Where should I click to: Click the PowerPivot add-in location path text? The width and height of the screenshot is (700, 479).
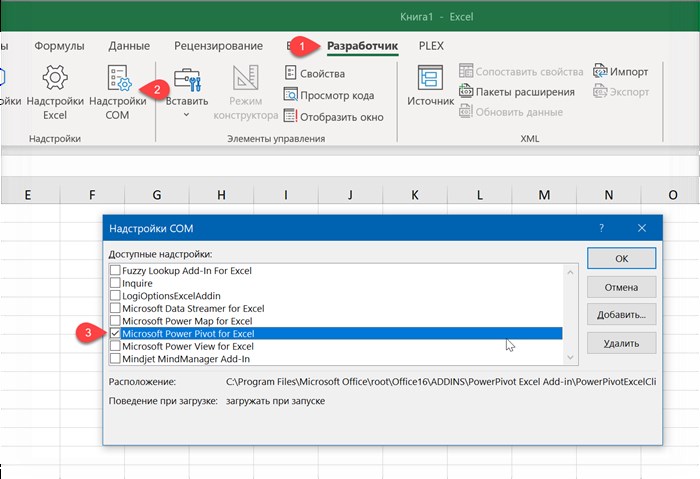pos(441,382)
